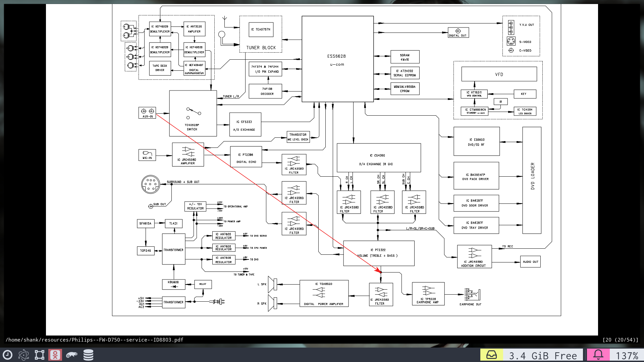Click the IC TC4094 LED DRIVER block
Image resolution: width=644 pixels, height=362 pixels.
point(525,111)
